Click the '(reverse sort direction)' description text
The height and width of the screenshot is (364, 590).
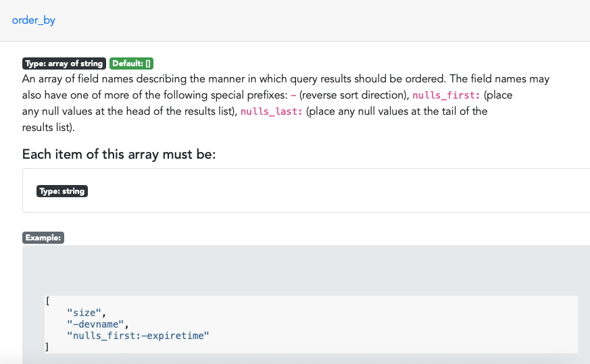(x=353, y=95)
